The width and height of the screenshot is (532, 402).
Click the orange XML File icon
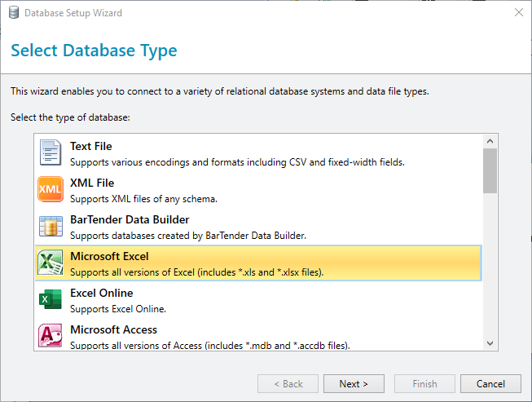(51, 189)
